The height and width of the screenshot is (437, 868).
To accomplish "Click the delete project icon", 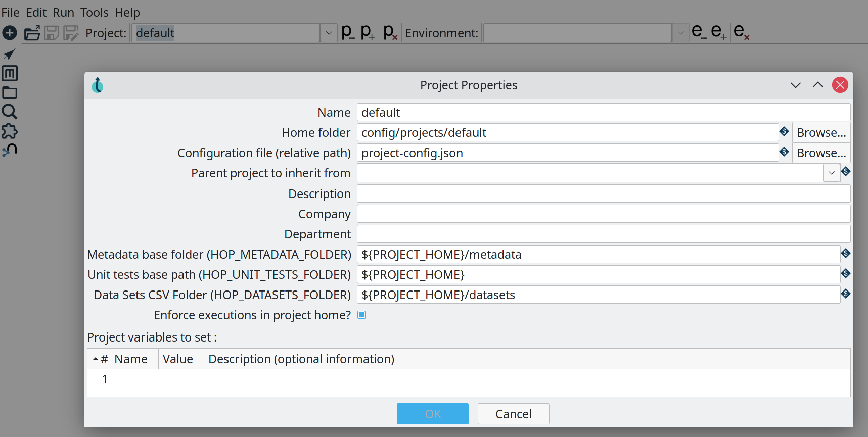I will coord(390,32).
